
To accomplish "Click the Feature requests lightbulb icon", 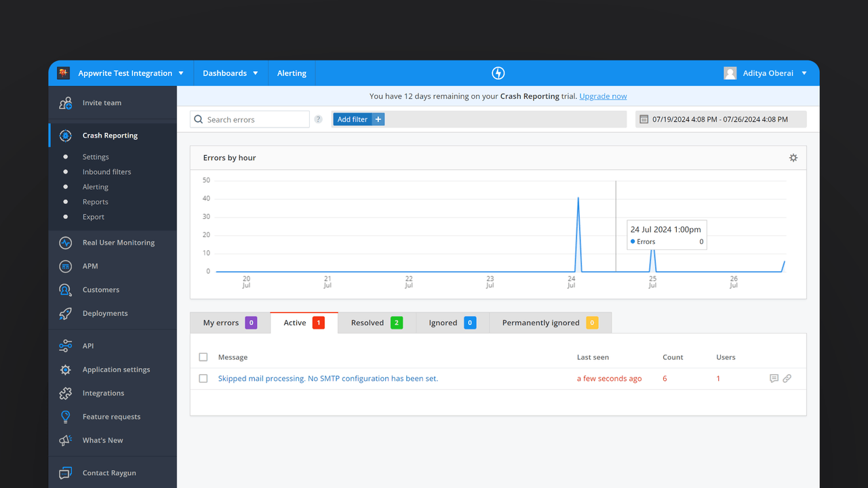I will tap(66, 417).
